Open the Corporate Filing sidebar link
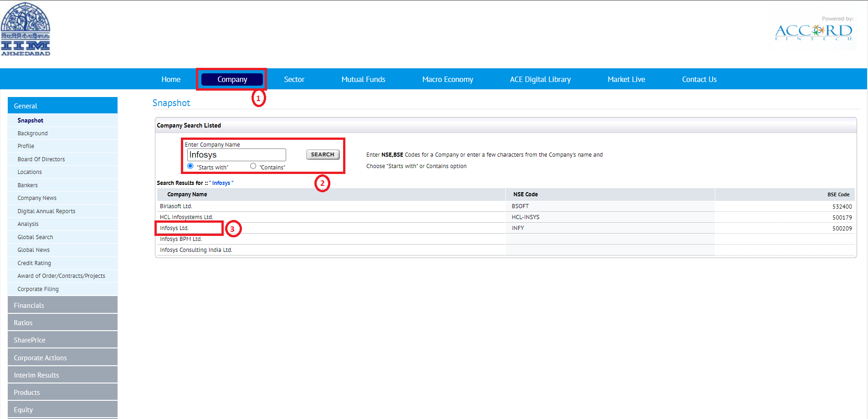 click(x=38, y=289)
